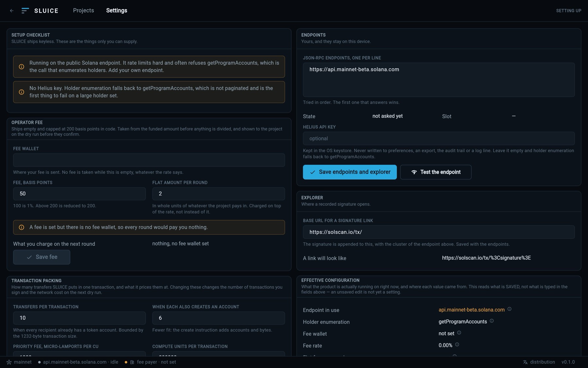Open the Settings tab
The height and width of the screenshot is (368, 588).
(117, 10)
